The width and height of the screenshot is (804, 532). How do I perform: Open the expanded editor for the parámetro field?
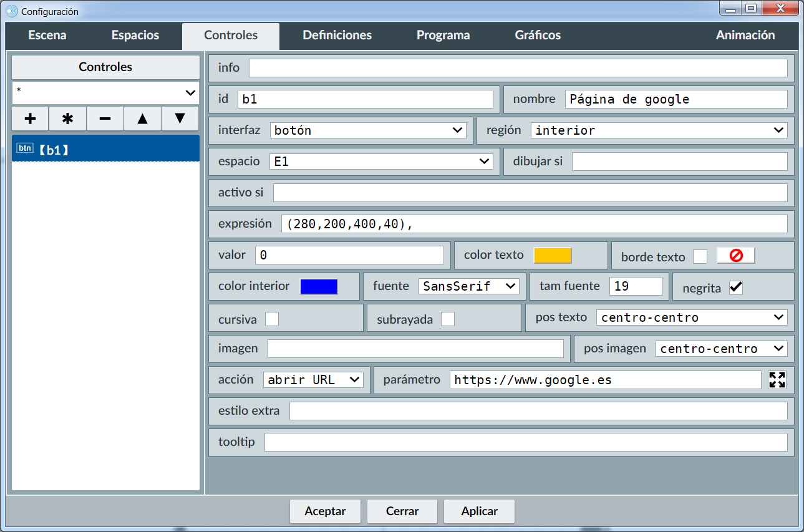tap(777, 380)
